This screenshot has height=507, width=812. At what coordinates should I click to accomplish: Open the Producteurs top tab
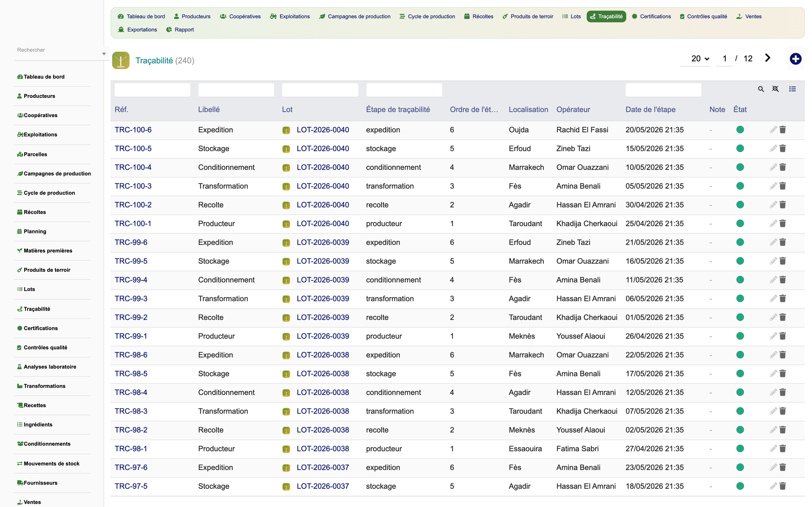pyautogui.click(x=192, y=16)
